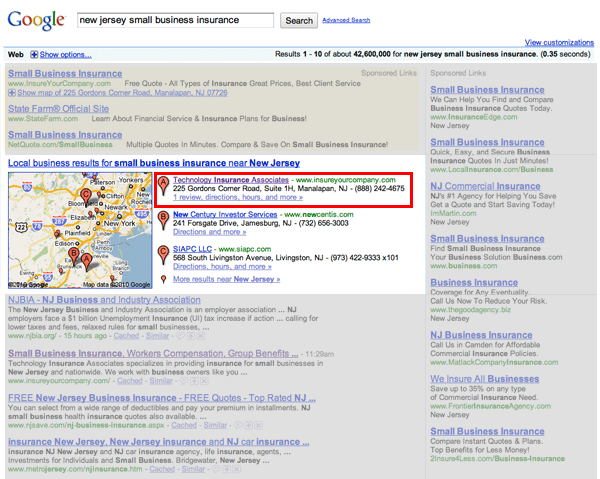This screenshot has width=600, height=479.
Task: Open sidebar Small Business Insurance ad for business.com
Action: coord(487,239)
